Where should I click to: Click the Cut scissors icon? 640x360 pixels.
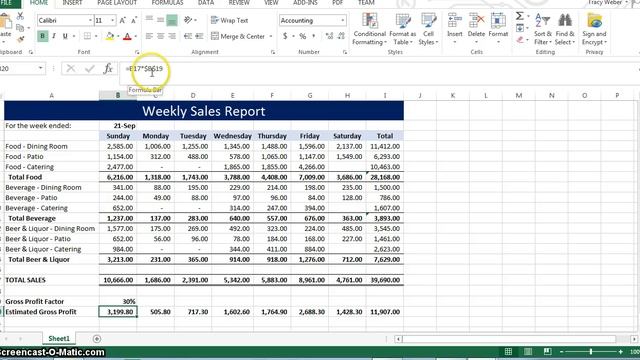coord(20,16)
